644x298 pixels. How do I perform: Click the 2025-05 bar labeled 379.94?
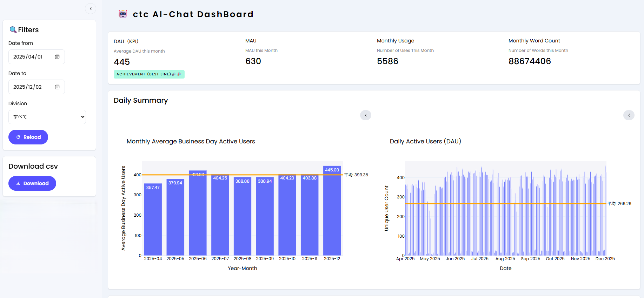[175, 217]
